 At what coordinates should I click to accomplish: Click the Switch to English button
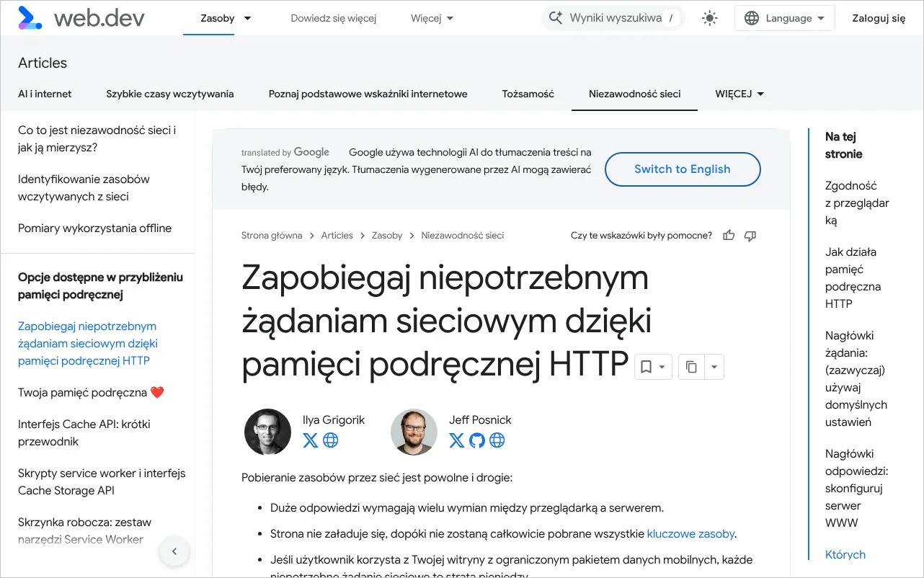[x=683, y=169]
